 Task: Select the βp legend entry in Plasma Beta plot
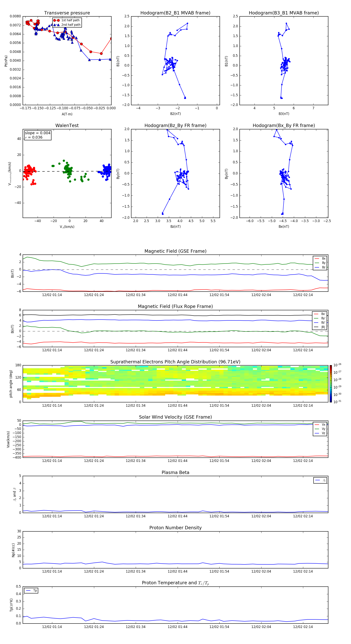[320, 480]
